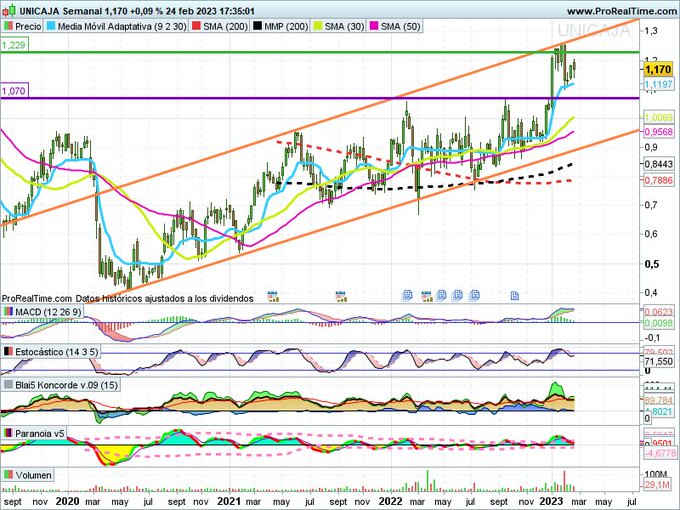The height and width of the screenshot is (510, 680).
Task: Click the -4,6778 Paranoia value tag
Action: click(659, 453)
